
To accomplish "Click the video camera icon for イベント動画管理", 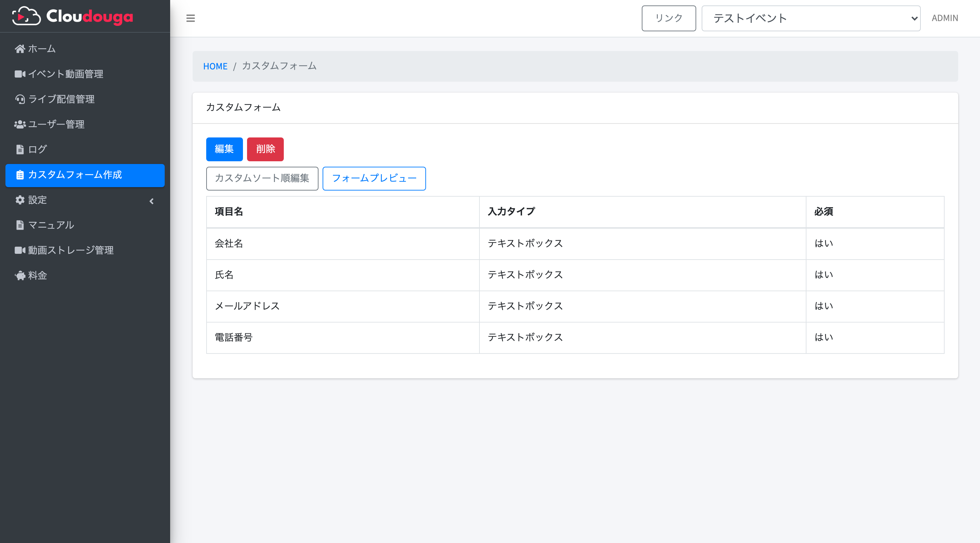I will [20, 74].
